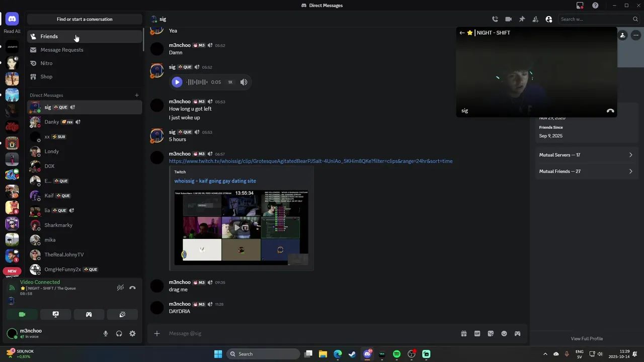The height and width of the screenshot is (362, 644).
Task: Open the Windows Start menu
Action: point(218,354)
